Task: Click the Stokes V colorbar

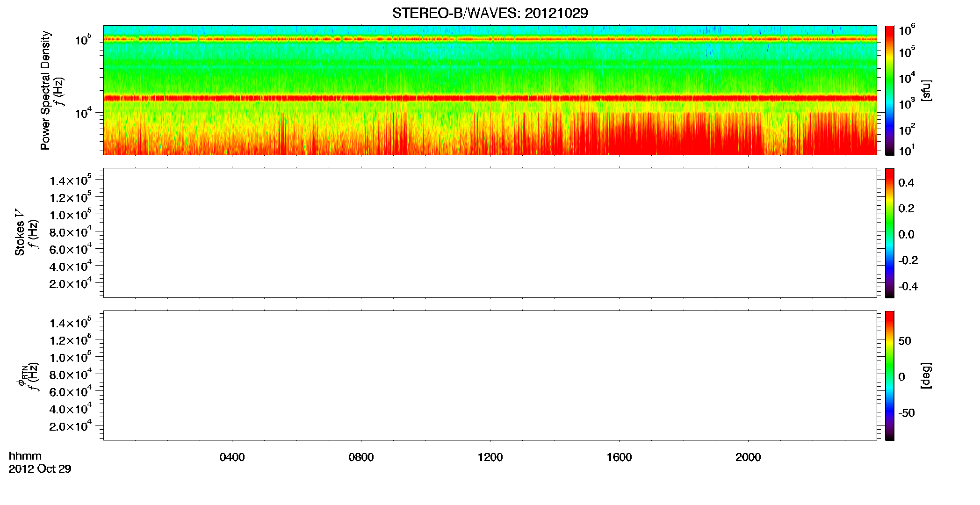Action: point(890,233)
